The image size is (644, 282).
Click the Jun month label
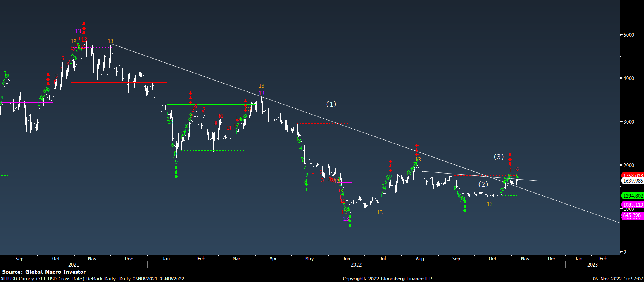[x=346, y=259]
